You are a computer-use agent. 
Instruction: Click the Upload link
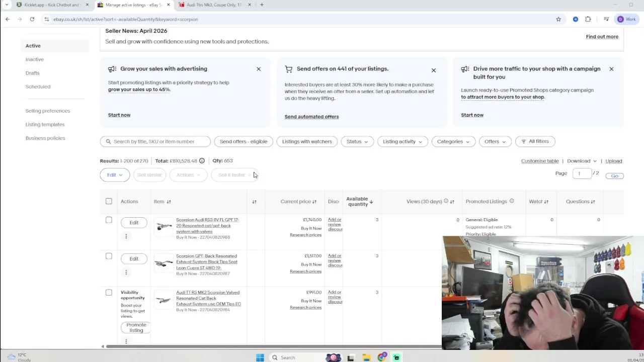click(613, 161)
